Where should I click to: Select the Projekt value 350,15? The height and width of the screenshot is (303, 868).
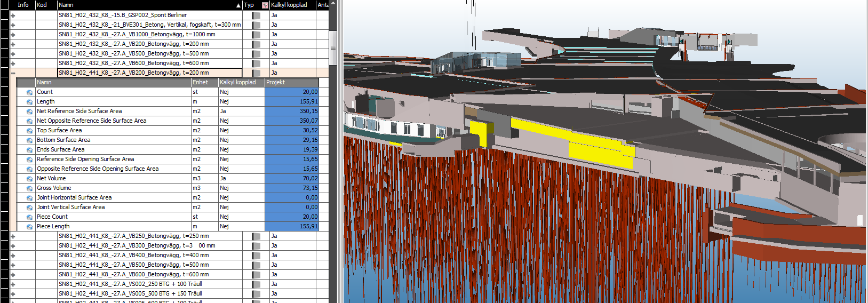point(291,111)
